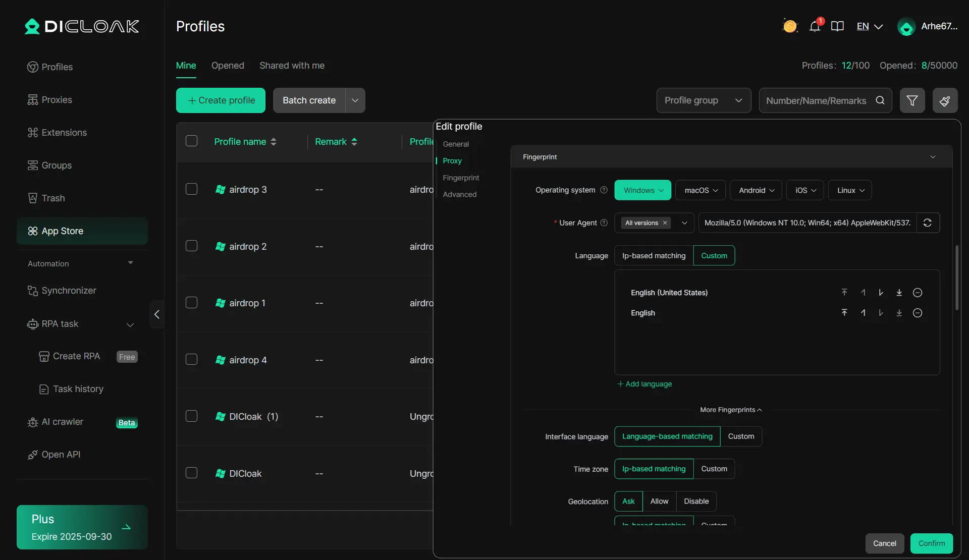Screen dimensions: 969x560
Task: Expand Batch create dropdown arrow
Action: pos(355,100)
